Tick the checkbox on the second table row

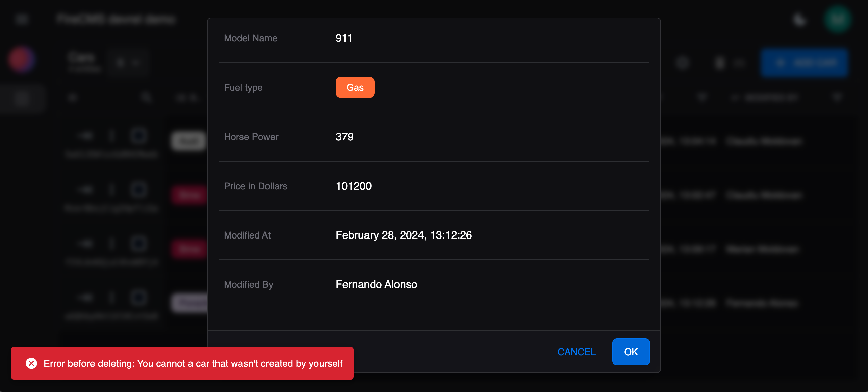pos(138,190)
